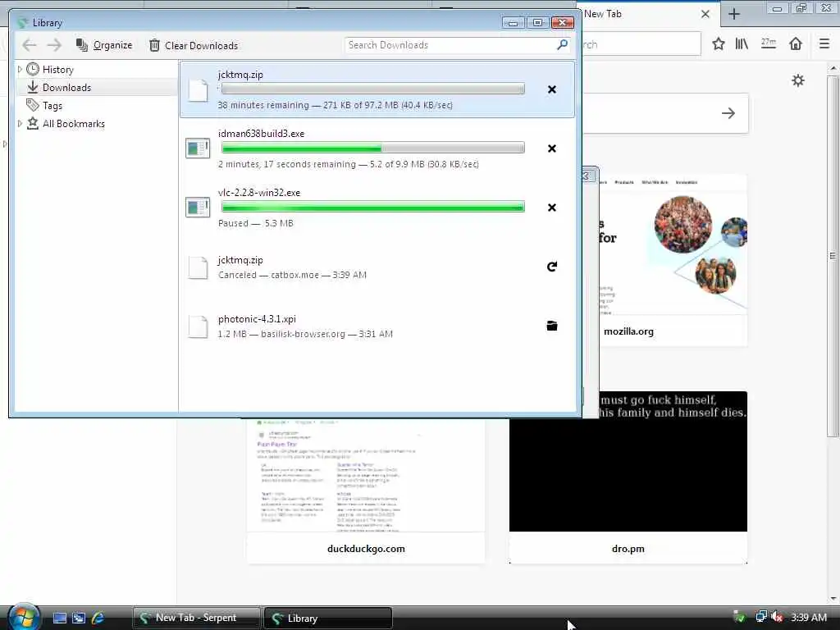Go forward using Library forward arrow
840x630 pixels.
click(54, 46)
